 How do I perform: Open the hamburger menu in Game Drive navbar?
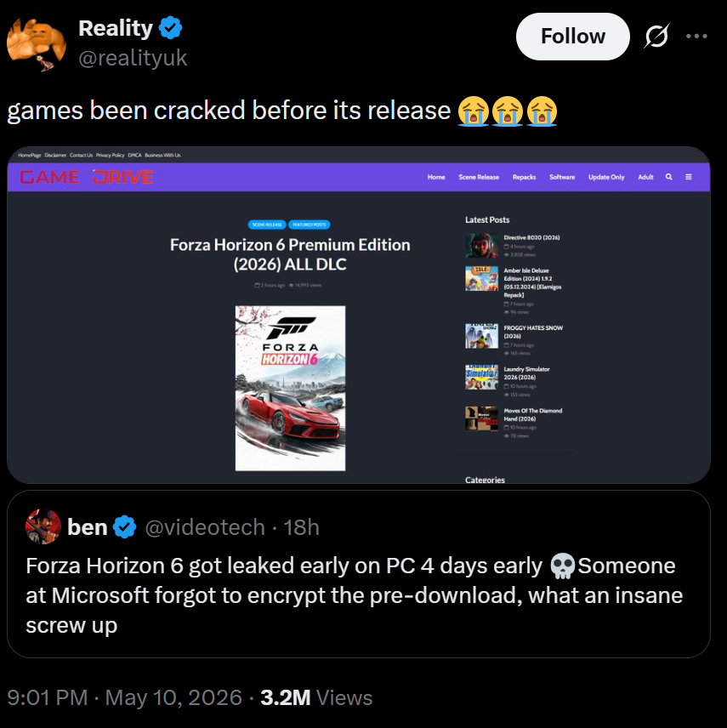pos(689,177)
